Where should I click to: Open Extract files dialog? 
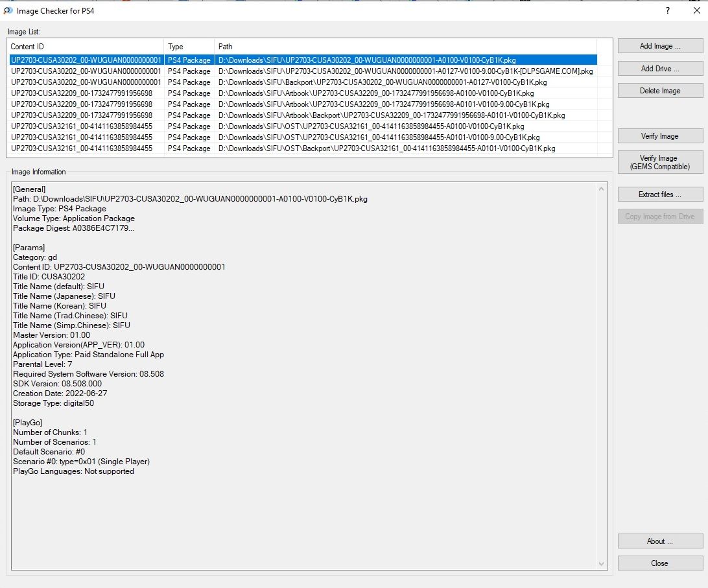pos(659,194)
